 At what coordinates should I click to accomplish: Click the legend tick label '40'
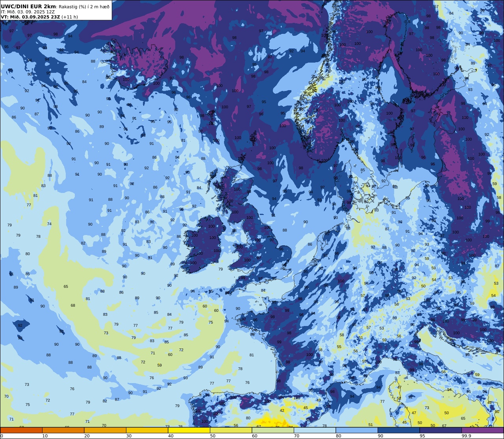point(170,436)
